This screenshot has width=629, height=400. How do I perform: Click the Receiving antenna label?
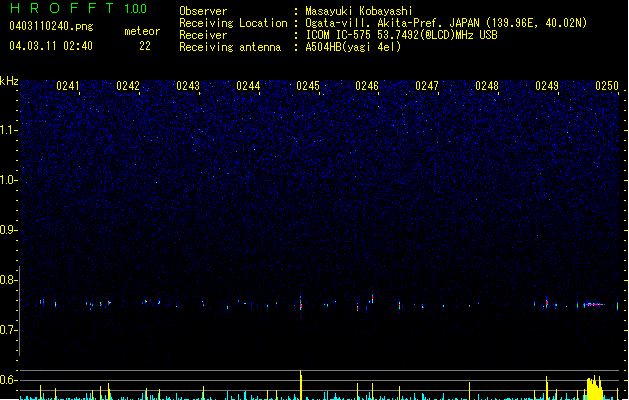[230, 47]
